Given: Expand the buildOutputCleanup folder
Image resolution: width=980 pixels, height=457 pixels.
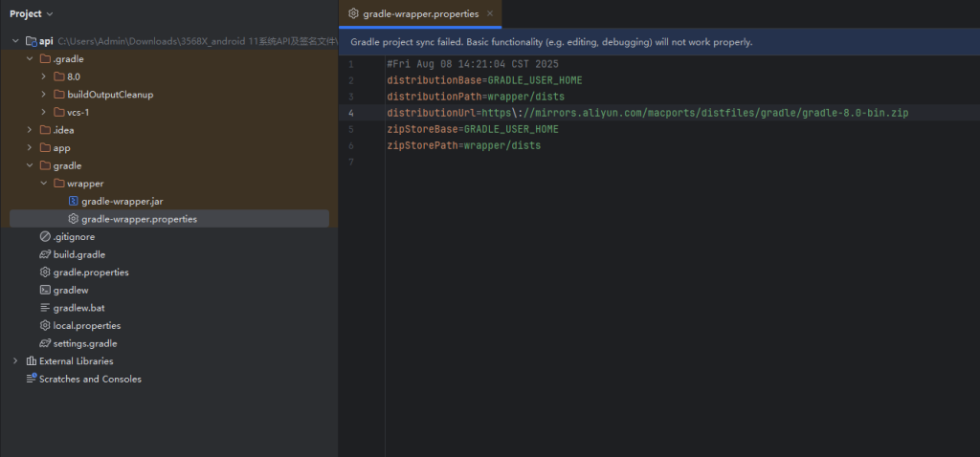Looking at the screenshot, I should 43,95.
